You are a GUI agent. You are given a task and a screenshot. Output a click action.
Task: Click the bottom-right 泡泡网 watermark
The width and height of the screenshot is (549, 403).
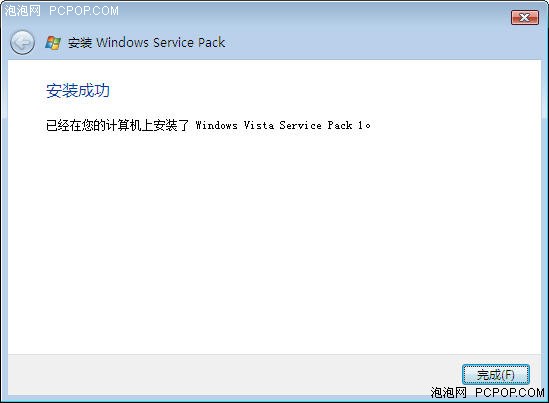pyautogui.click(x=449, y=392)
